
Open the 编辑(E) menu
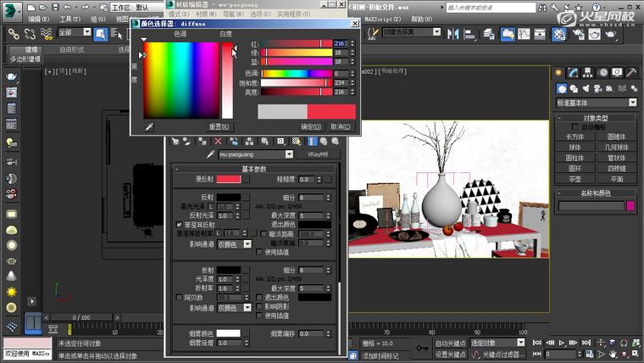coord(38,19)
